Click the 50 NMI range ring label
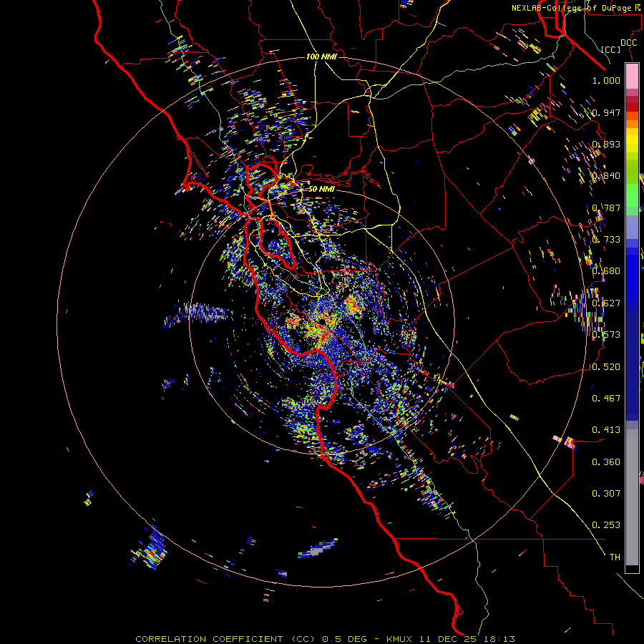The image size is (644, 644). 321,189
